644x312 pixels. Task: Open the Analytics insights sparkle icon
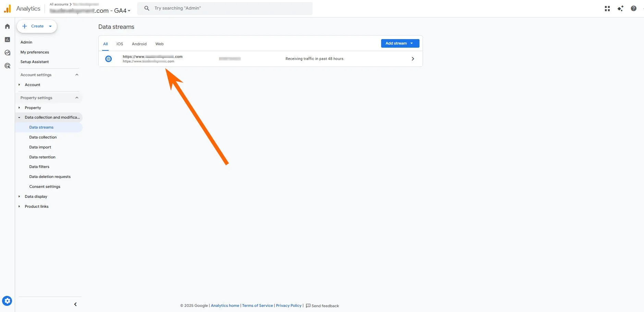(x=620, y=9)
